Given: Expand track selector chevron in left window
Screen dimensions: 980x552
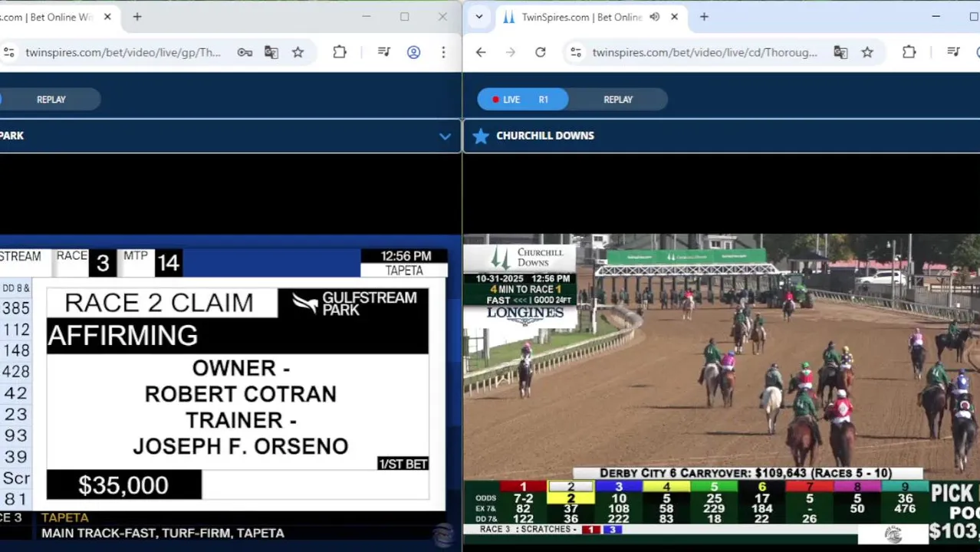Looking at the screenshot, I should coord(445,136).
